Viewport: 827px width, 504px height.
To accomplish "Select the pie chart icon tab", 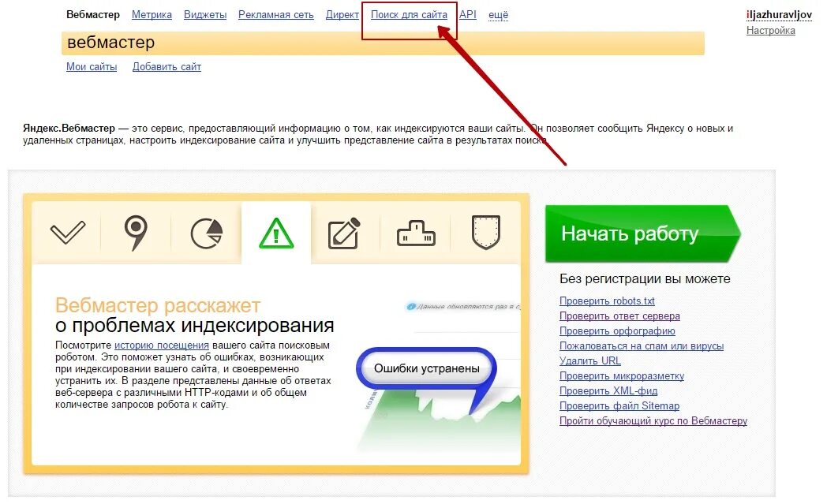I will coord(206,233).
